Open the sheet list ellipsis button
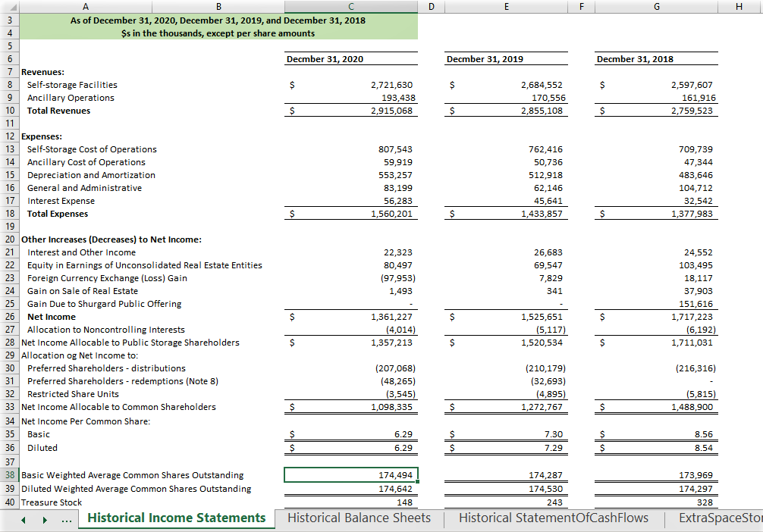 coord(67,518)
